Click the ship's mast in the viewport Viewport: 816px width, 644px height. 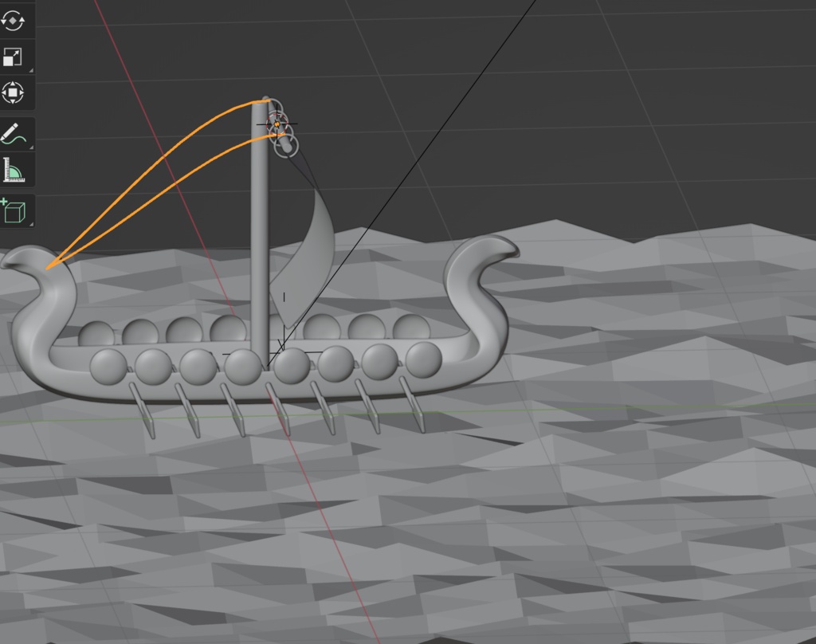(260, 232)
